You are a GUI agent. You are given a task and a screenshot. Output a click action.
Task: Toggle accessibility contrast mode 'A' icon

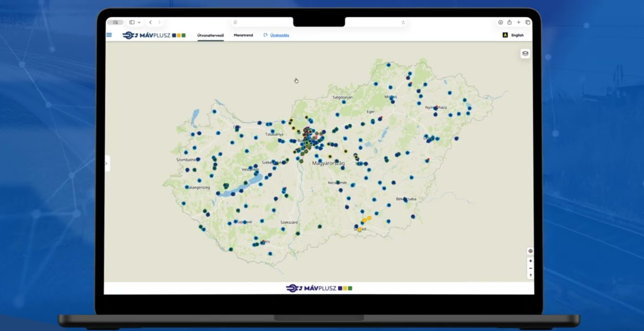click(505, 35)
